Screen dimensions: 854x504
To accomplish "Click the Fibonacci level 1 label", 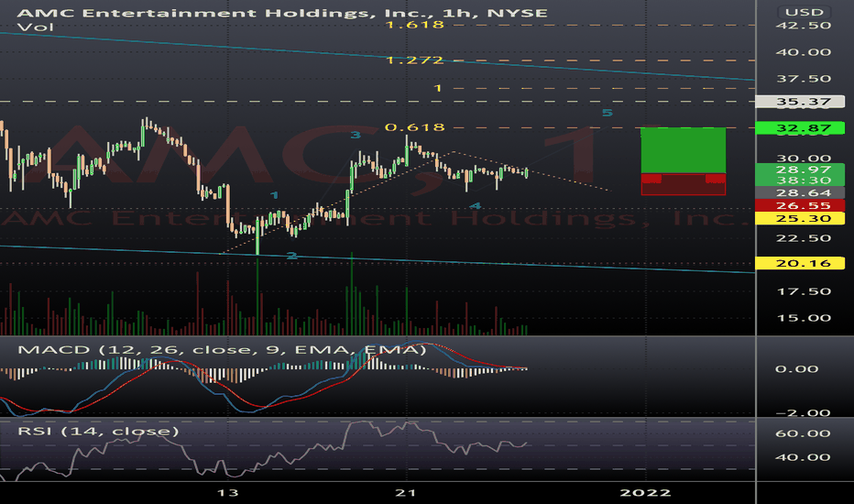I will (x=437, y=88).
